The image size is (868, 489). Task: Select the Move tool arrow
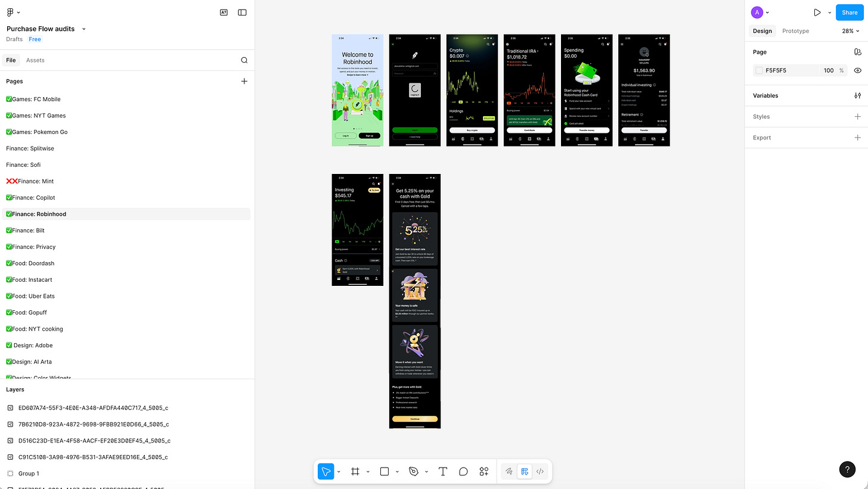[x=326, y=472]
